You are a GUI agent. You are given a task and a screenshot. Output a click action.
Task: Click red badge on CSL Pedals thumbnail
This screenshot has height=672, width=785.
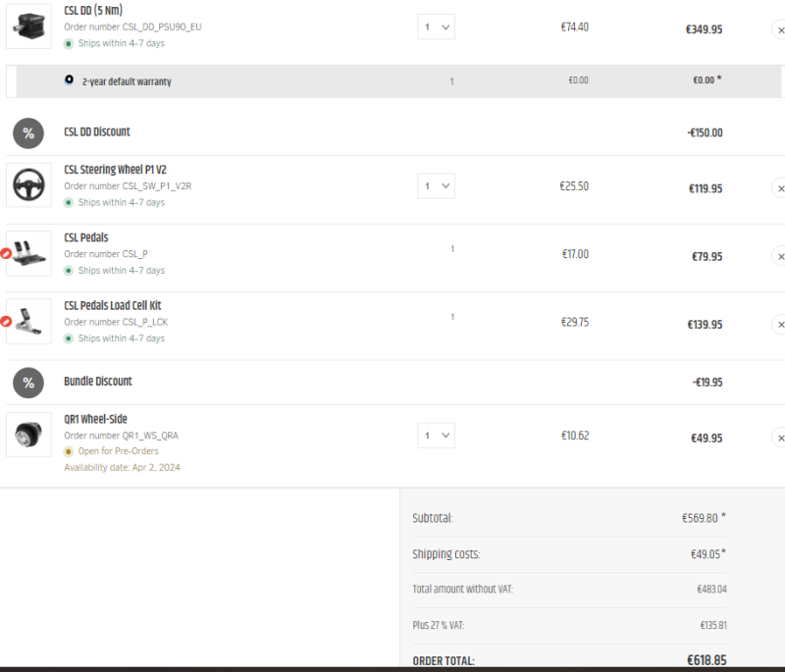(6, 254)
